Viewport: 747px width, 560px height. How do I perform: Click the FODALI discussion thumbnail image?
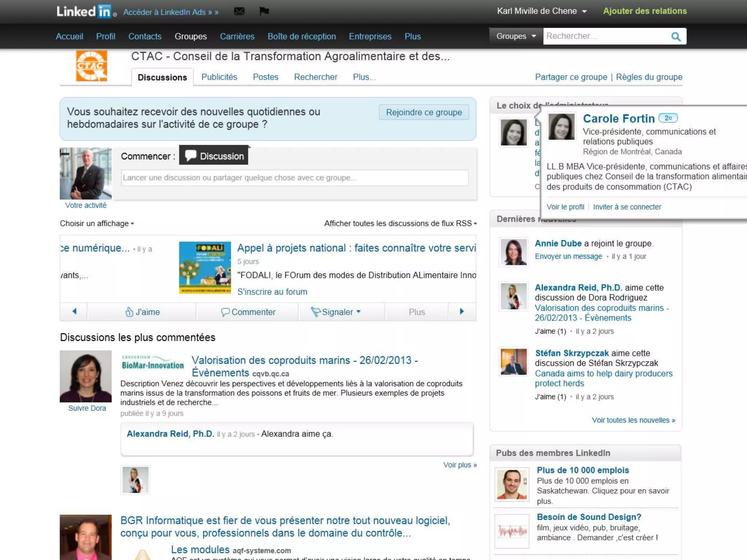pyautogui.click(x=205, y=268)
